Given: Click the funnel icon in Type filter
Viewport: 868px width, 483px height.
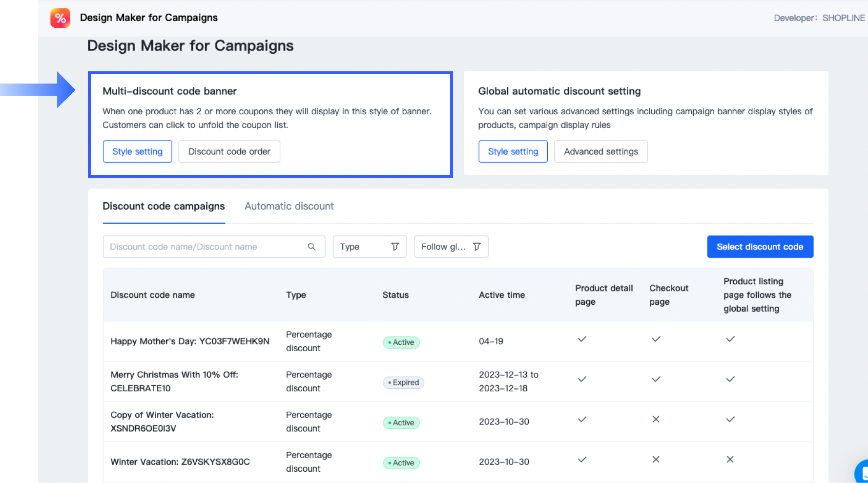Looking at the screenshot, I should [x=395, y=247].
